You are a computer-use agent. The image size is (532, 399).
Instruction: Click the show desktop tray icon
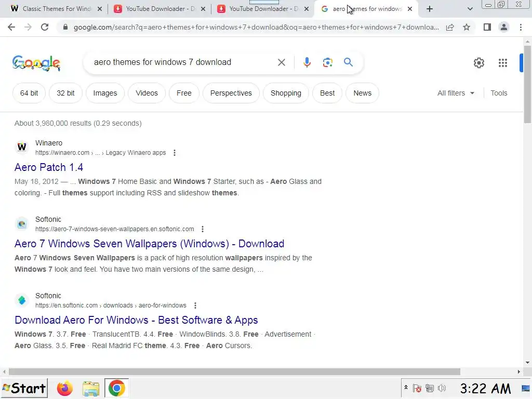[526, 388]
